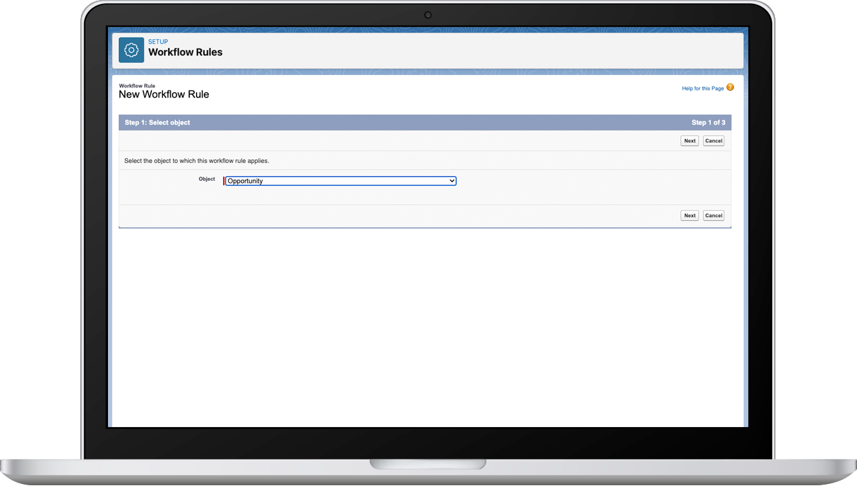
Task: Click the SETUP label above Workflow Rules
Action: pyautogui.click(x=158, y=41)
